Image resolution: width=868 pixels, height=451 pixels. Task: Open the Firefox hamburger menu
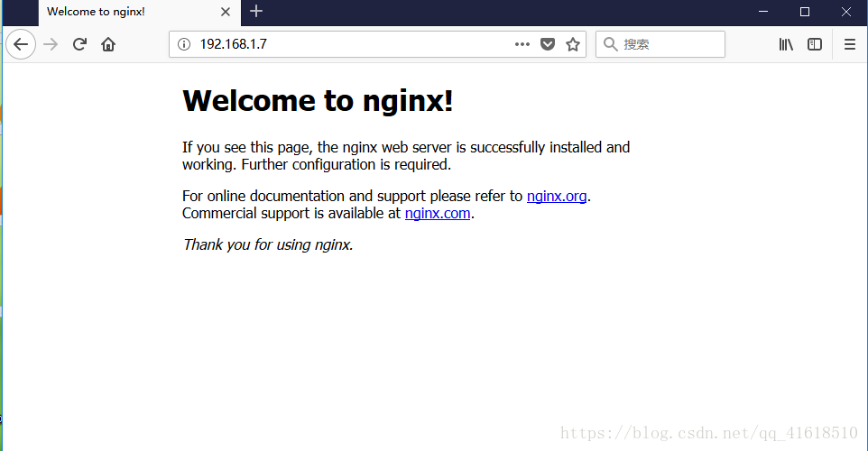click(850, 44)
